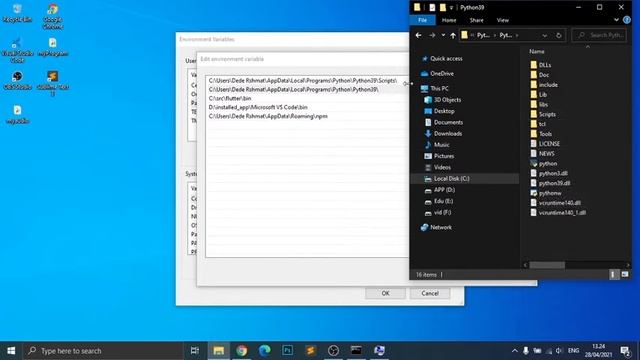Select the Microsoft VS Code\bin path entry

pyautogui.click(x=258, y=107)
